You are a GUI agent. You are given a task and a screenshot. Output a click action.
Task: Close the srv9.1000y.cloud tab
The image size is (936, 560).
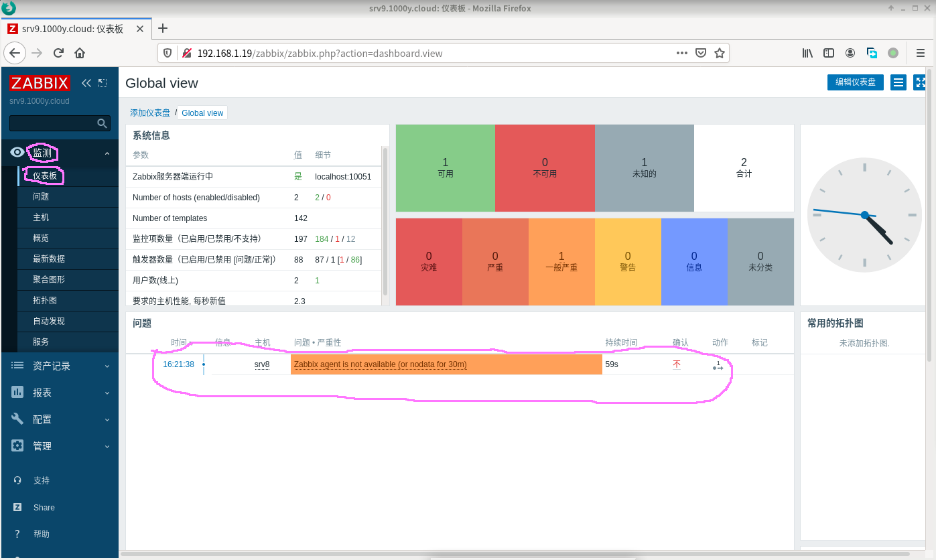139,29
